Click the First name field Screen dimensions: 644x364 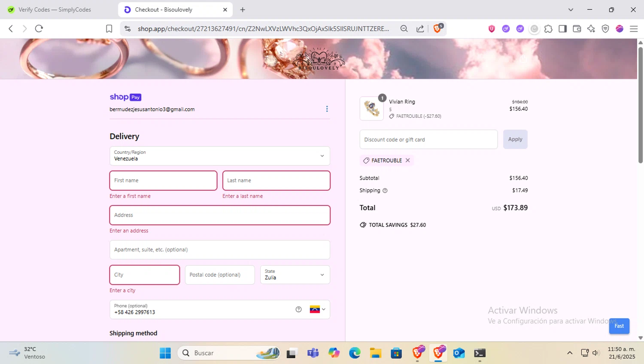tap(163, 180)
